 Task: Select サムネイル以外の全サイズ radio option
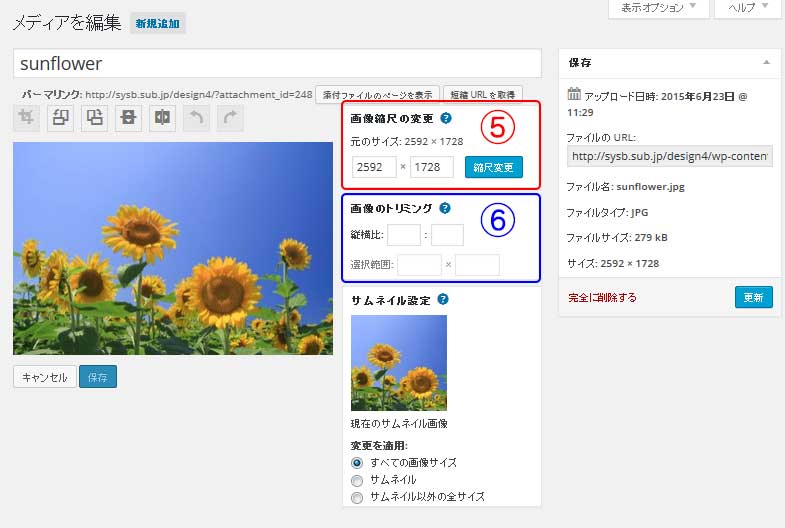[357, 497]
